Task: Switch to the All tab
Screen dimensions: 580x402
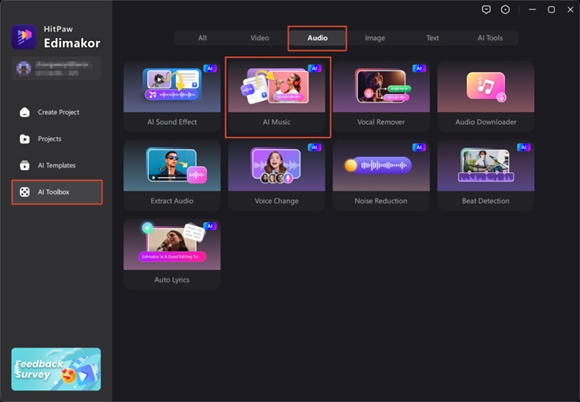Action: click(202, 38)
